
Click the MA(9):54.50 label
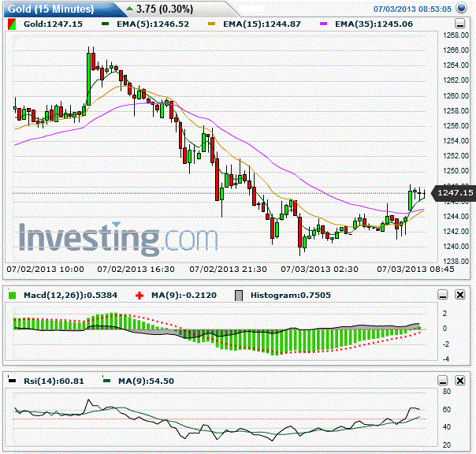pos(146,381)
